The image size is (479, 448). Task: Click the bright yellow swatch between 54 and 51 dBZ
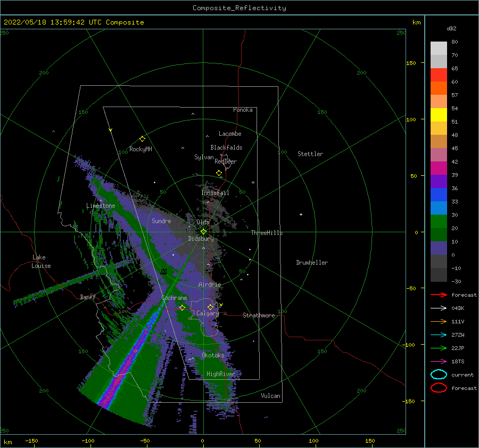point(439,115)
